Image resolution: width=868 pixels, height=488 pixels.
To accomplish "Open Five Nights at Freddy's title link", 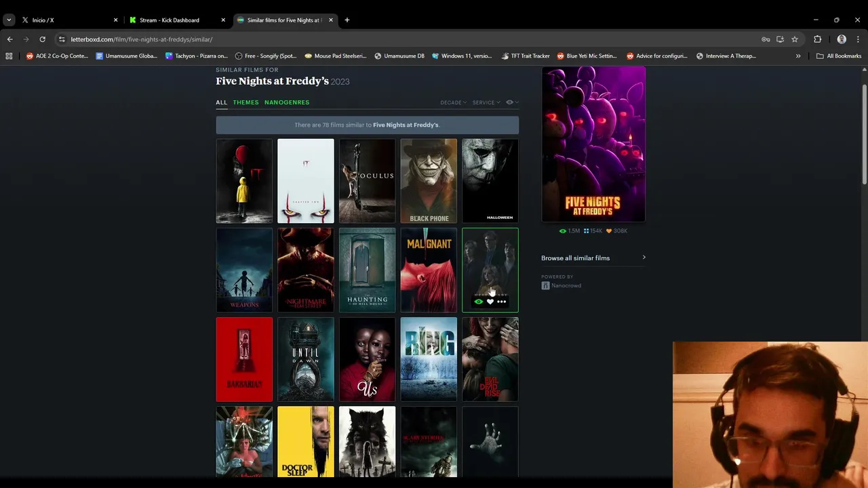I will coord(272,81).
